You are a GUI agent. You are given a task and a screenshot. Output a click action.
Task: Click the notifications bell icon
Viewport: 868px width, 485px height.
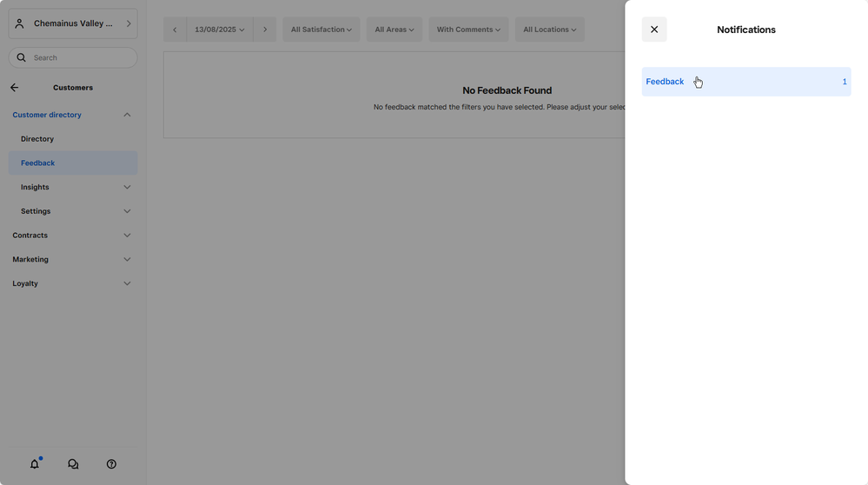tap(35, 464)
